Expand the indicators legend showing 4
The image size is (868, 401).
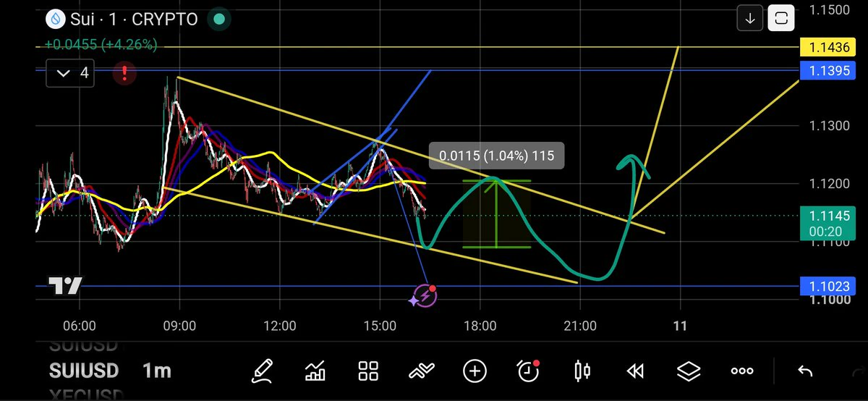[69, 73]
